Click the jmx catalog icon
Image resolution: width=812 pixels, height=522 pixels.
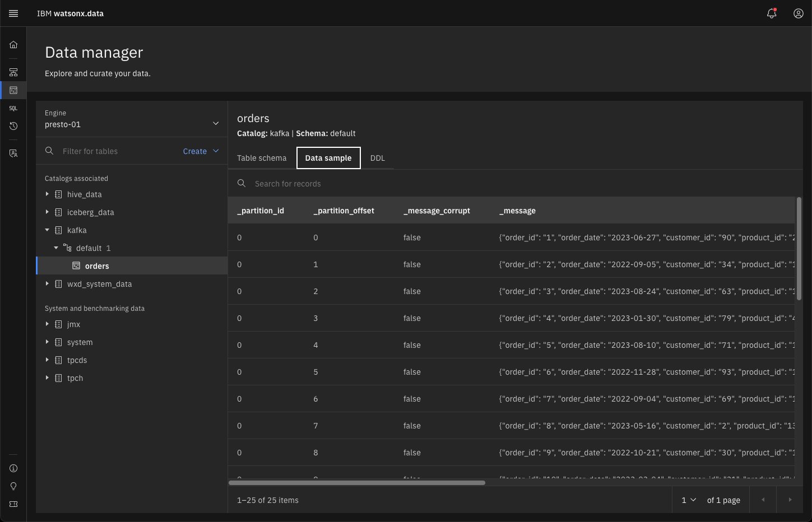[x=58, y=324]
